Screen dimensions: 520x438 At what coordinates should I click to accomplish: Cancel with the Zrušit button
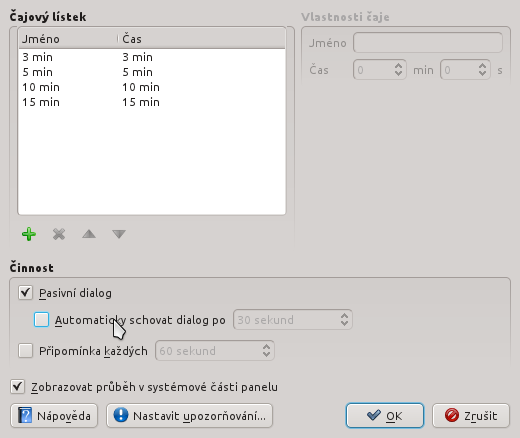[x=471, y=416]
